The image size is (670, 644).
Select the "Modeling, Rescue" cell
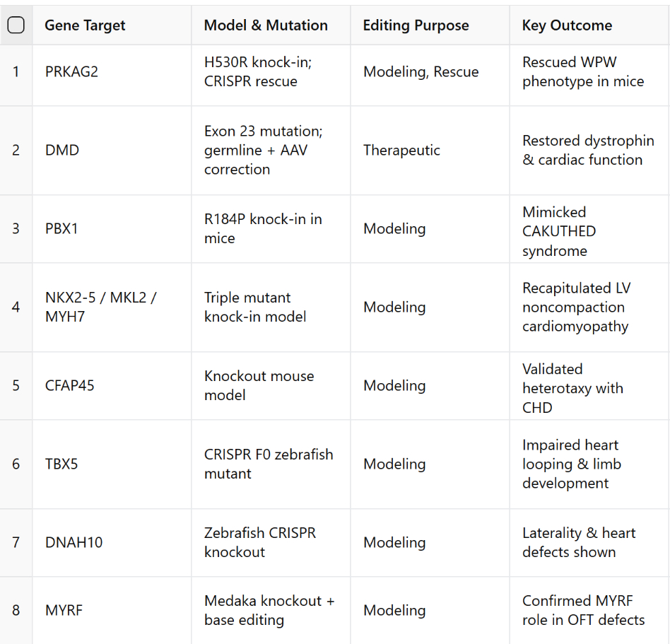click(421, 71)
